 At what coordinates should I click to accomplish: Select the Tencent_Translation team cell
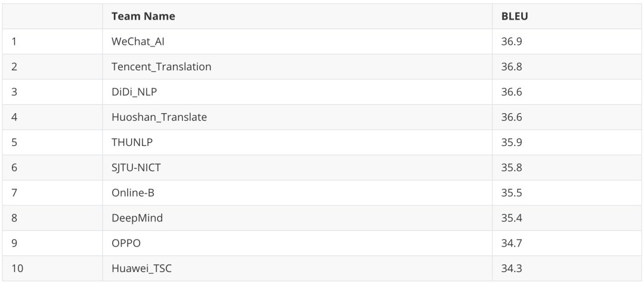[x=161, y=67]
